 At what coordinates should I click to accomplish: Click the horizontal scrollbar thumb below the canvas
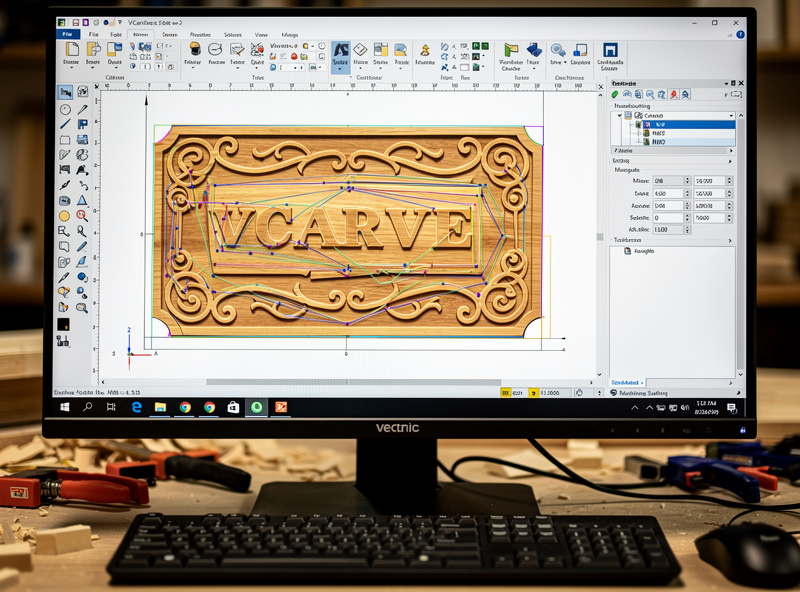pyautogui.click(x=353, y=382)
